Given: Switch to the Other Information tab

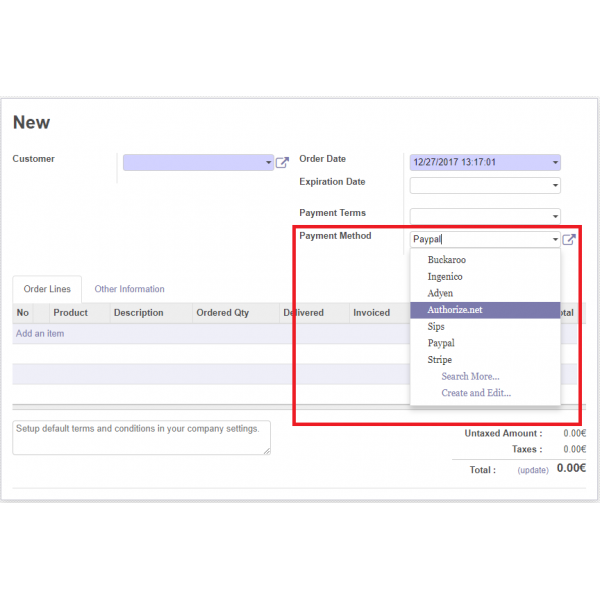Looking at the screenshot, I should [x=129, y=289].
